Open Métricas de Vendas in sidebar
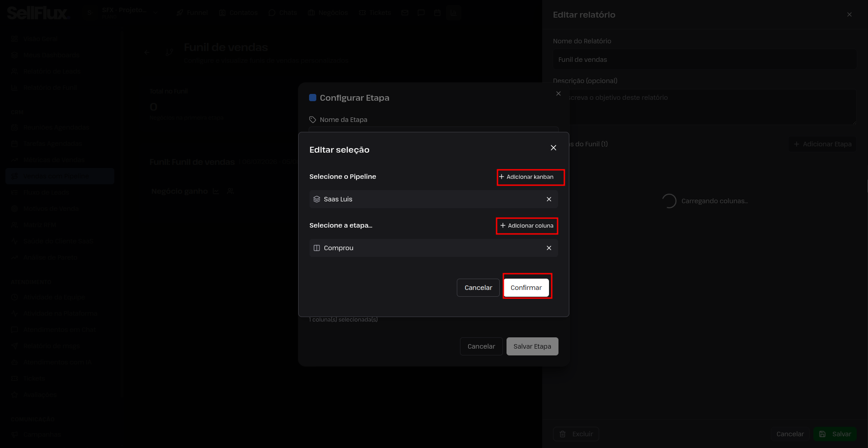The width and height of the screenshot is (868, 448). pyautogui.click(x=60, y=160)
